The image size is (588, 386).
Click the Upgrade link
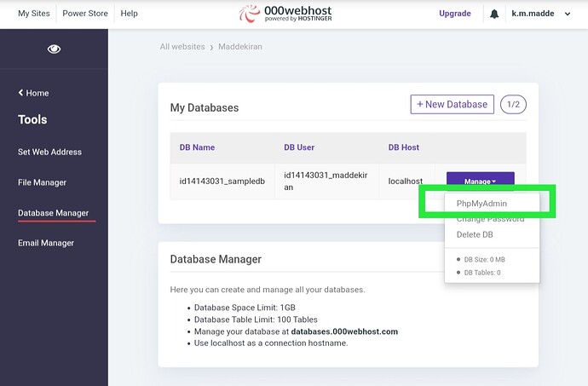[454, 14]
